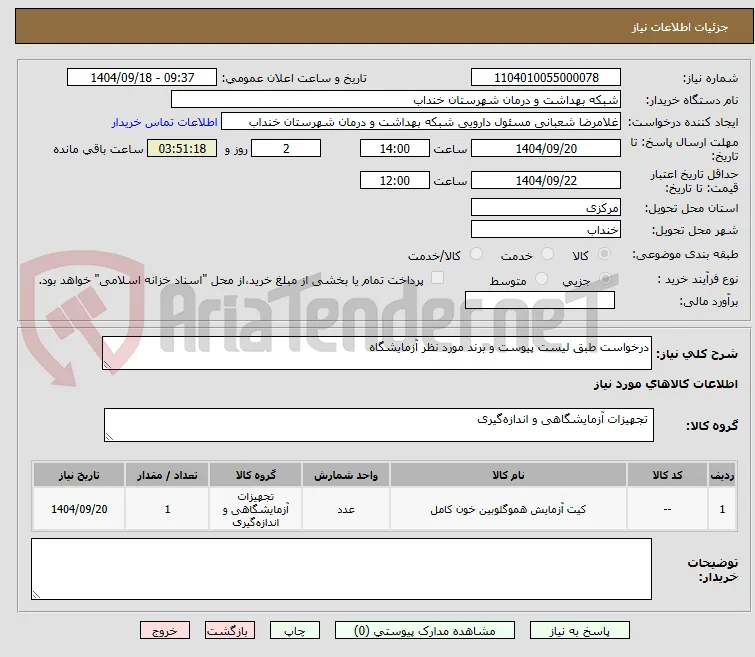Click the resize handle of شرح کلی نیاز box
755x657 pixels.
107,365
